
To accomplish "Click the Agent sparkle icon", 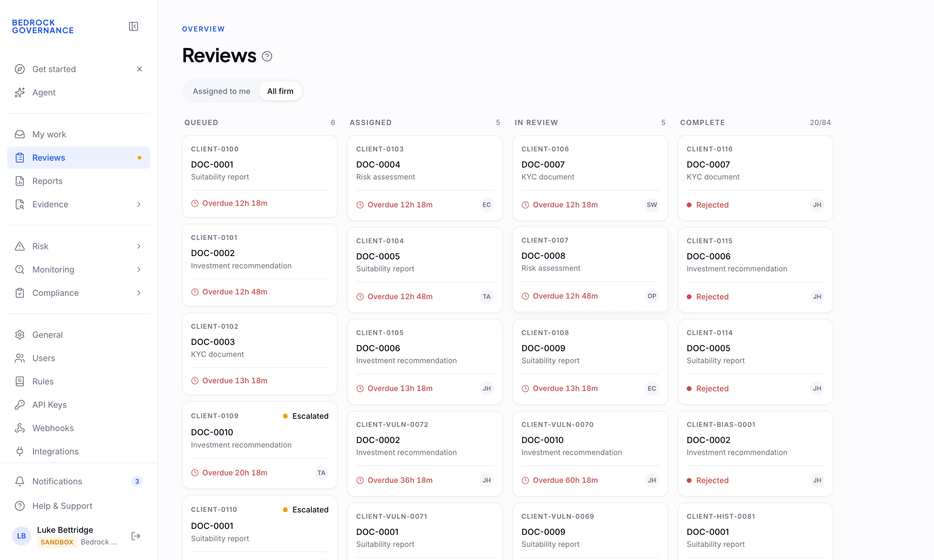I will coord(20,92).
